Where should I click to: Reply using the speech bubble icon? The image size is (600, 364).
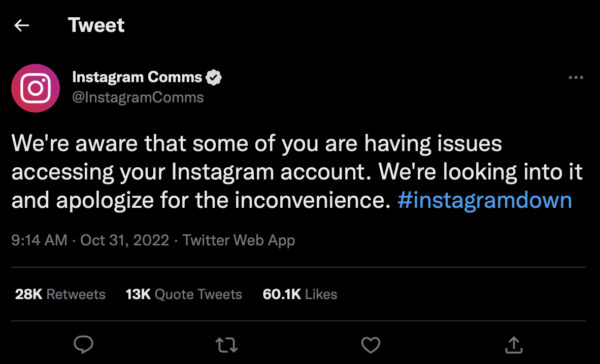pyautogui.click(x=83, y=344)
